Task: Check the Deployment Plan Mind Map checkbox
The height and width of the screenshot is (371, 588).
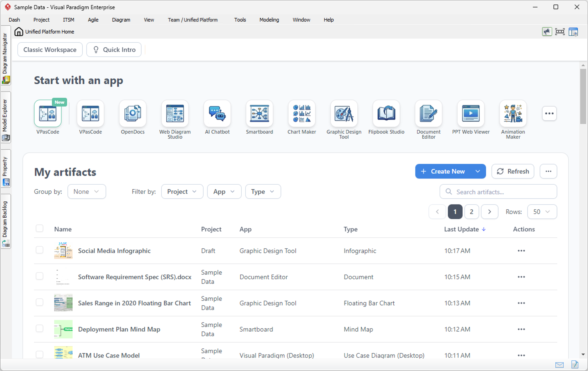Action: pos(39,328)
